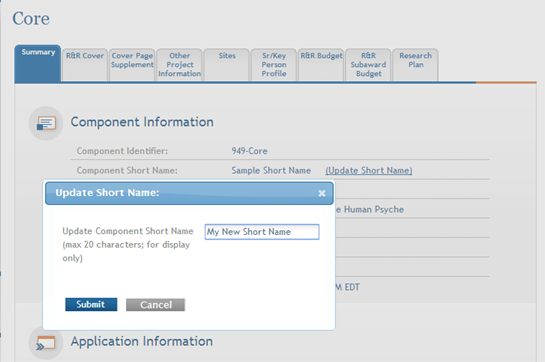Click the Update Component Short Name field

[262, 232]
